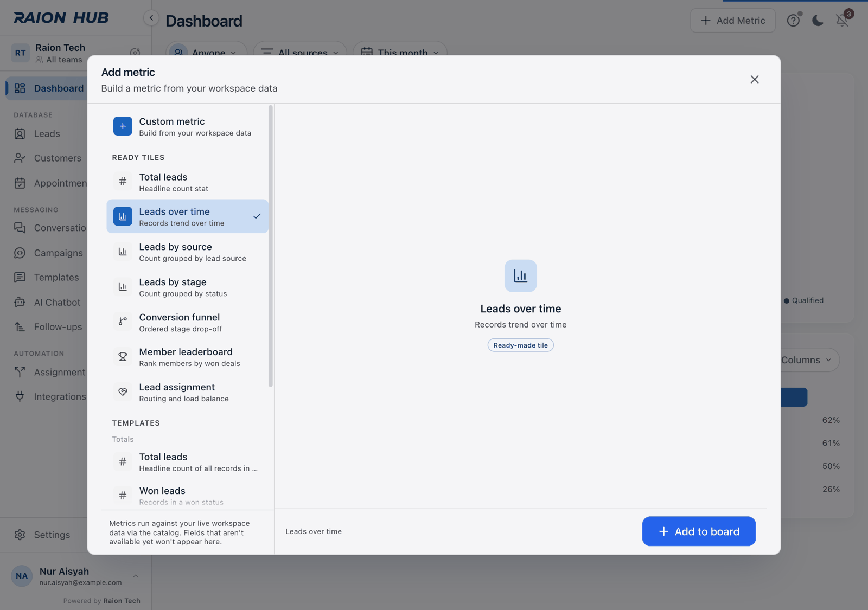Screen dimensions: 868x610
Task: Click the Won leads hash icon
Action: click(x=123, y=495)
